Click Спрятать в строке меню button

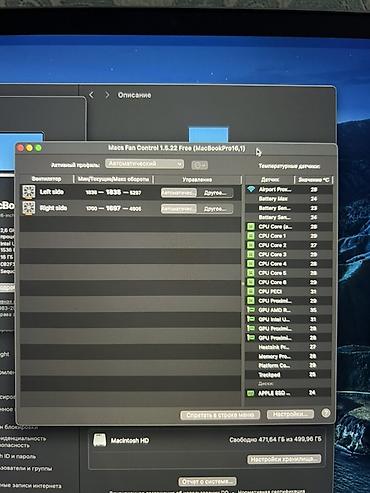coord(220,415)
